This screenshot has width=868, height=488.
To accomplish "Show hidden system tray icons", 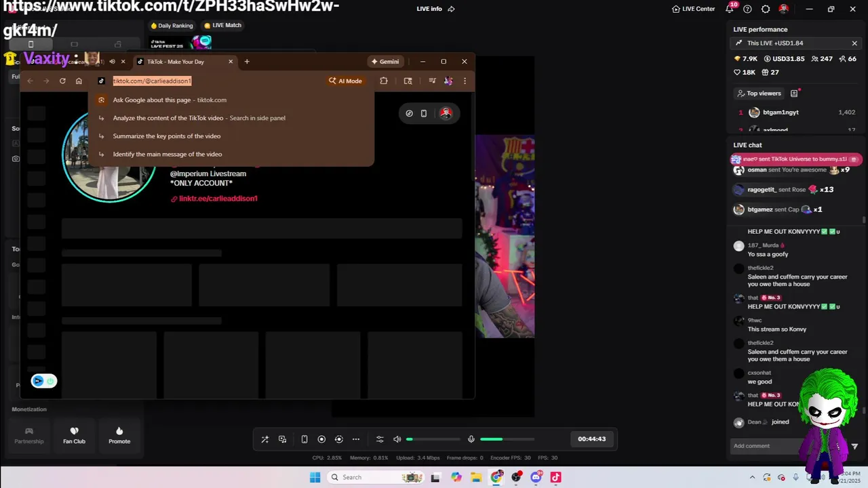I will click(752, 477).
